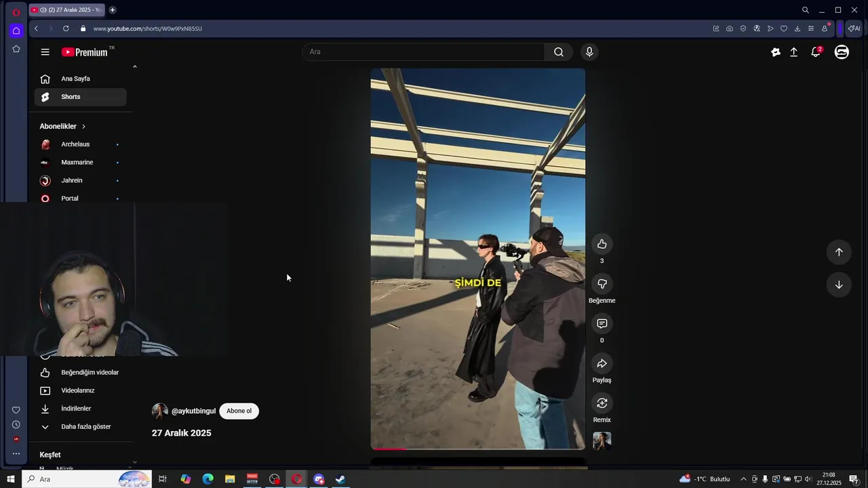Click the browser address bar URL
This screenshot has width=868, height=488.
click(147, 28)
